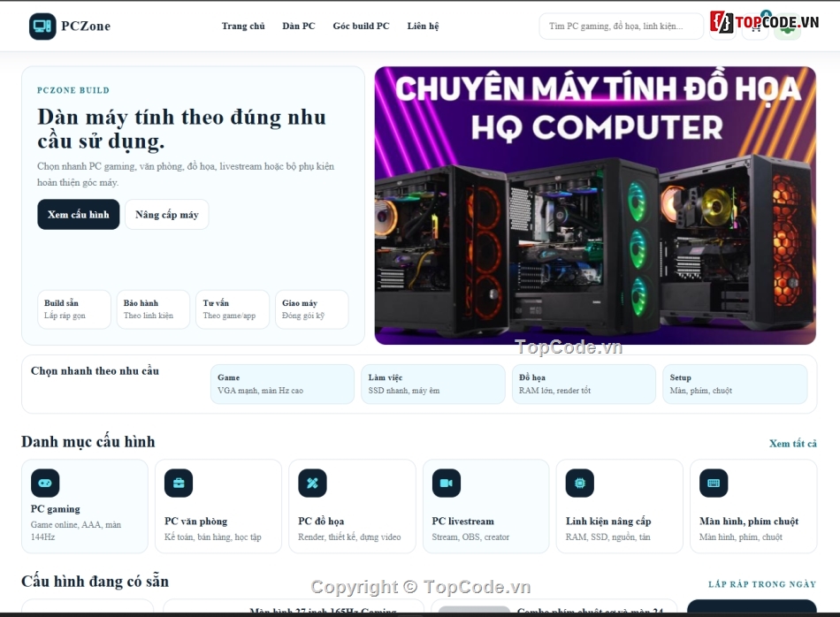
Task: Open the PC đồ họa category title
Action: [322, 522]
